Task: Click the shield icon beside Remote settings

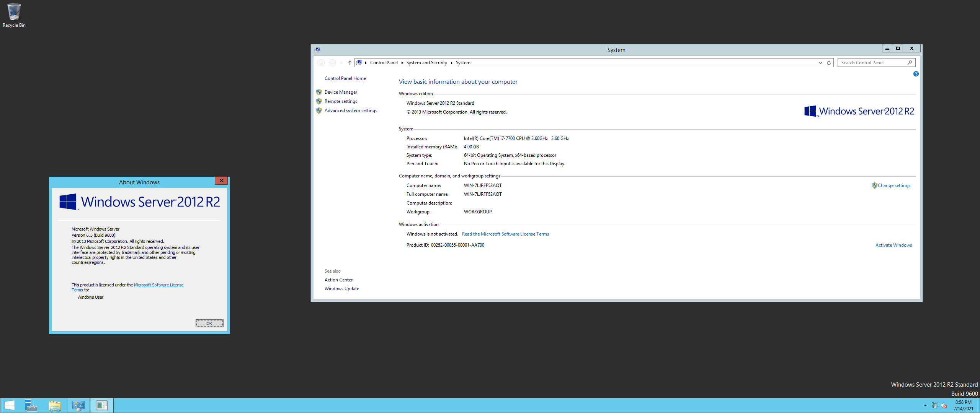Action: coord(319,101)
